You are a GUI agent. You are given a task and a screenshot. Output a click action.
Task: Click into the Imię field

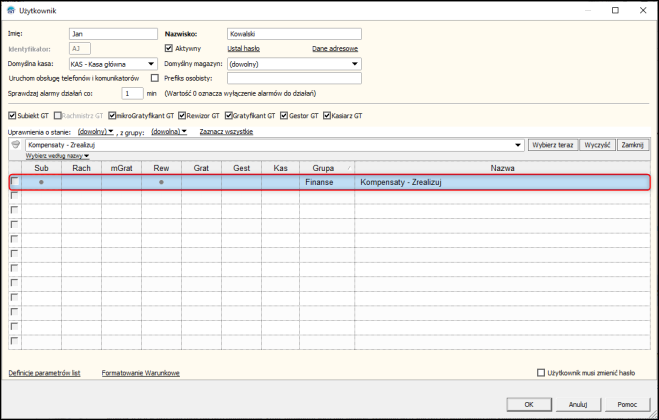113,34
